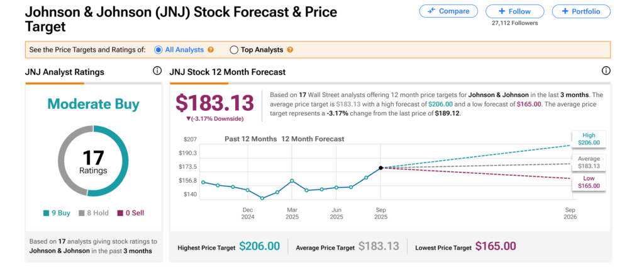Click the Compare arrows icon
644x269 pixels.
[x=431, y=11]
